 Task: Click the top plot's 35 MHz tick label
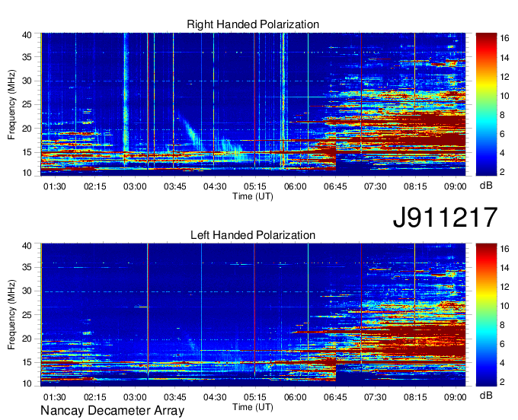pos(27,57)
